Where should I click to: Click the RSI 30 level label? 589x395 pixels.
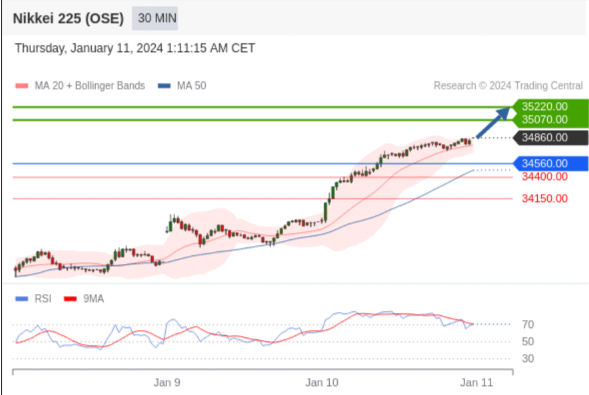528,359
